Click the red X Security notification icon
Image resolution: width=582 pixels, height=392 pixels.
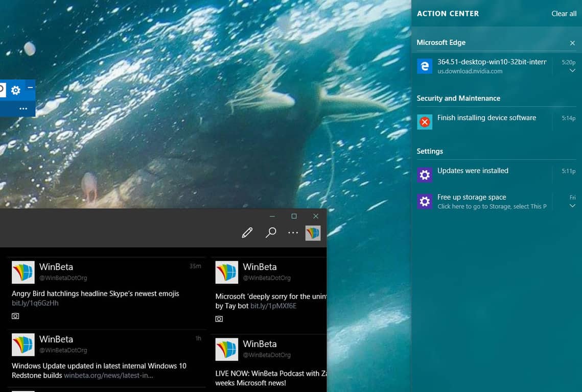click(x=425, y=121)
